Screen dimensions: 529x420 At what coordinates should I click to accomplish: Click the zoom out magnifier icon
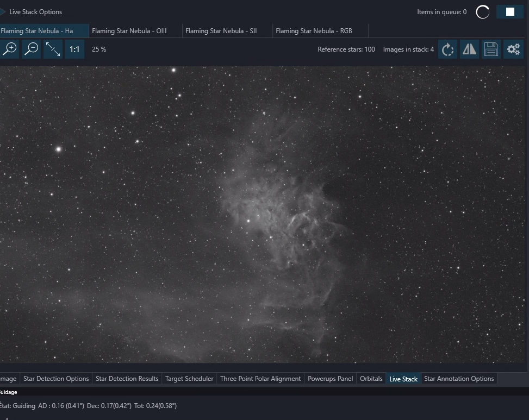[32, 49]
